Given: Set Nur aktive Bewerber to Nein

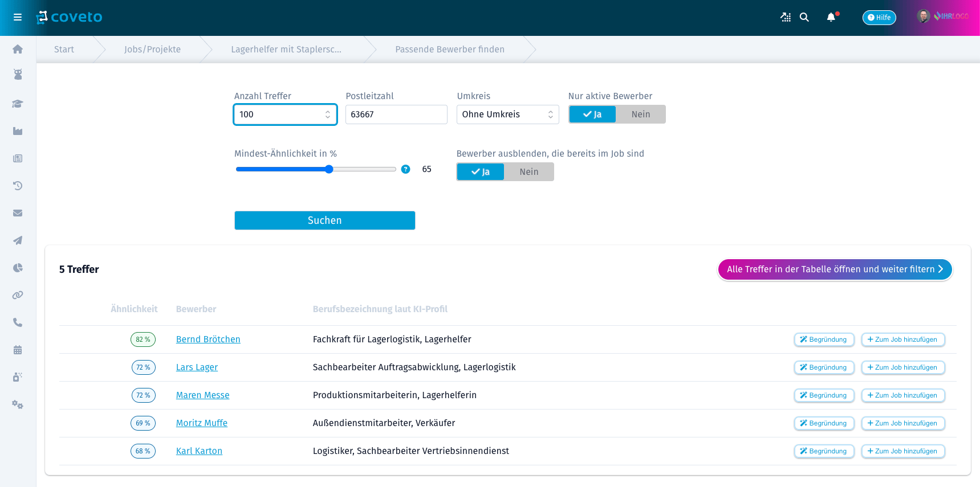Looking at the screenshot, I should coord(640,114).
